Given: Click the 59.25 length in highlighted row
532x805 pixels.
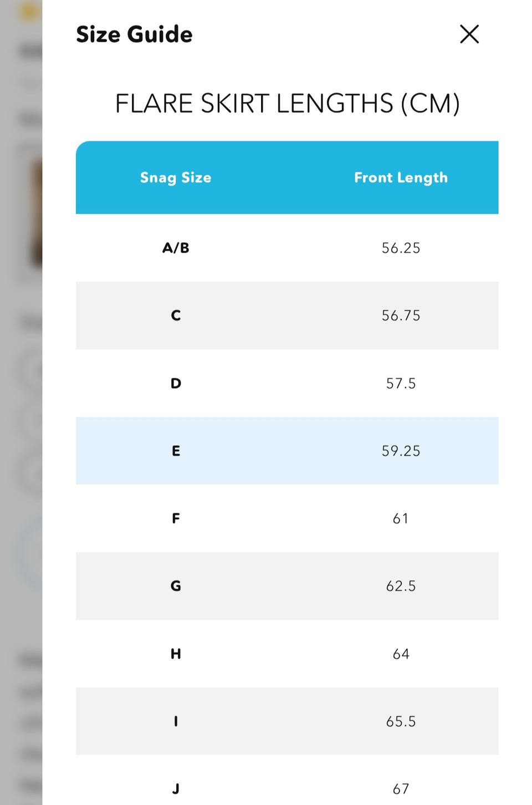Looking at the screenshot, I should [x=401, y=451].
